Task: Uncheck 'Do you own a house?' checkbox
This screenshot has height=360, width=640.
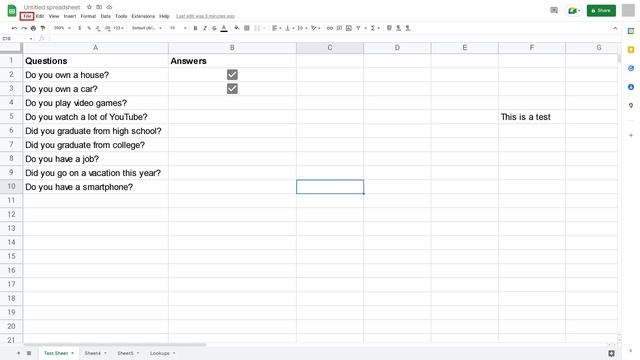Action: click(232, 75)
